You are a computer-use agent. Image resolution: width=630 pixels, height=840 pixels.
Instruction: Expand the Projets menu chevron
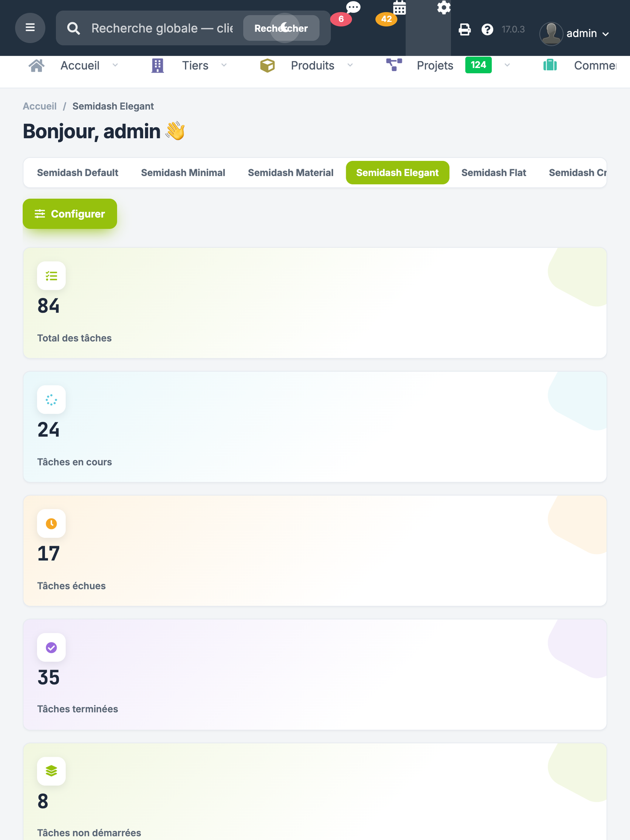507,65
